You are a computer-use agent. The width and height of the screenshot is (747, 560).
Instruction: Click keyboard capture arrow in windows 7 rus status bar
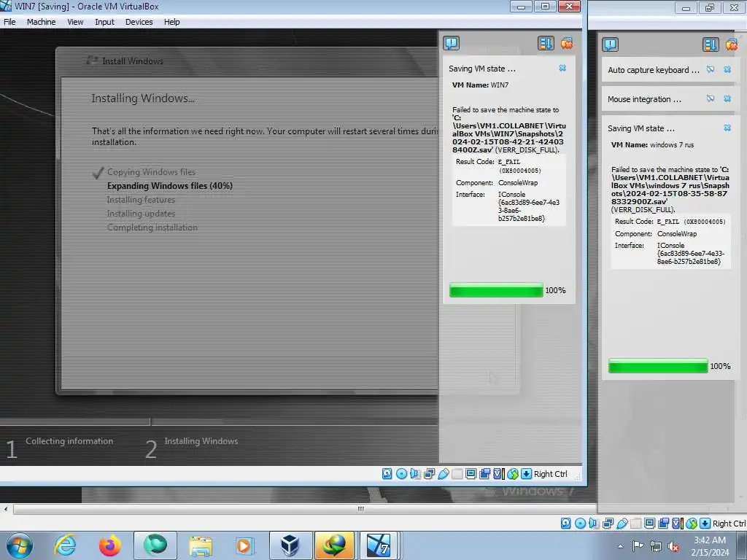pyautogui.click(x=705, y=524)
